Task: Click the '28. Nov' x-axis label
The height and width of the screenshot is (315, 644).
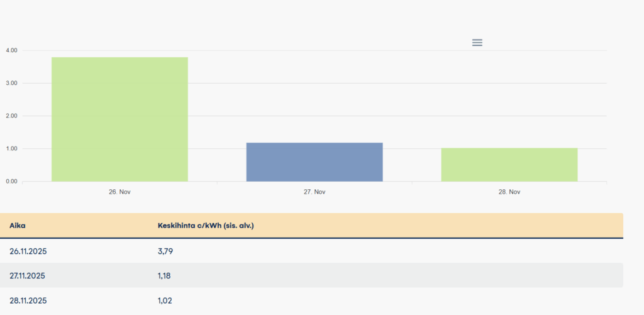Action: [x=509, y=192]
